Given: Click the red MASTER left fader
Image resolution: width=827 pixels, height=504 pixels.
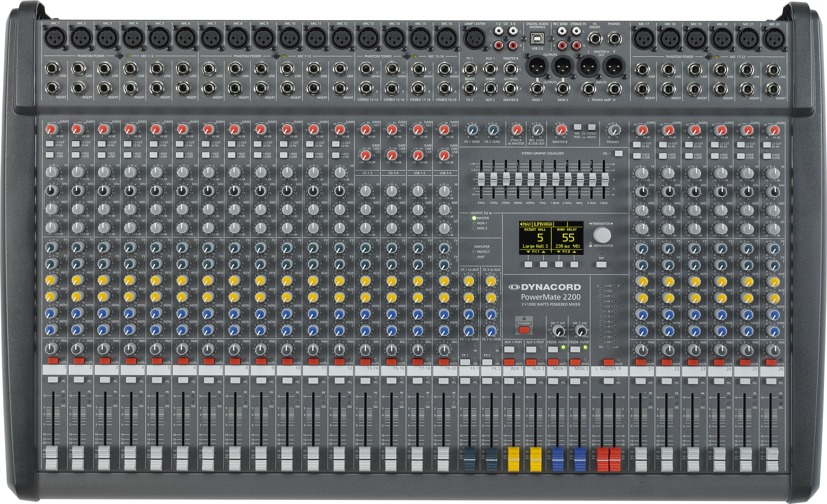Looking at the screenshot, I should 603,459.
